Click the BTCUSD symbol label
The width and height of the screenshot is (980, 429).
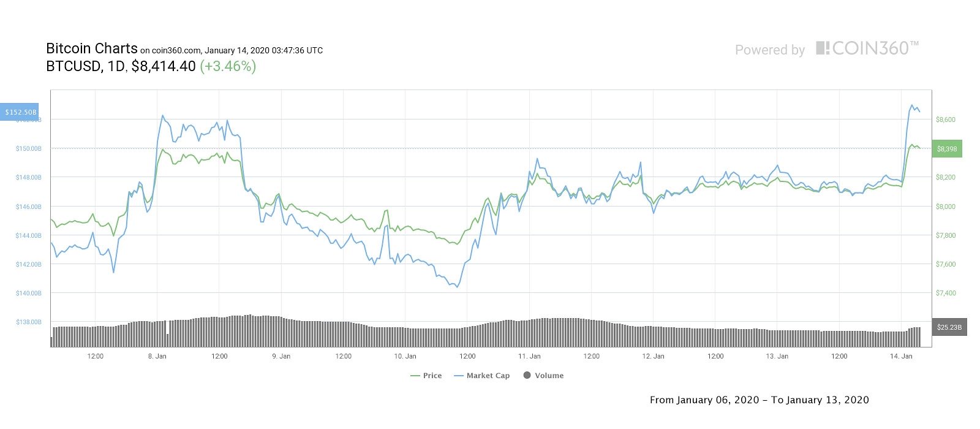pyautogui.click(x=73, y=66)
